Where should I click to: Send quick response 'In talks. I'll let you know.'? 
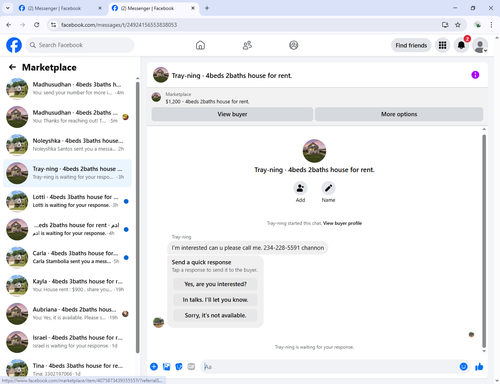click(215, 300)
